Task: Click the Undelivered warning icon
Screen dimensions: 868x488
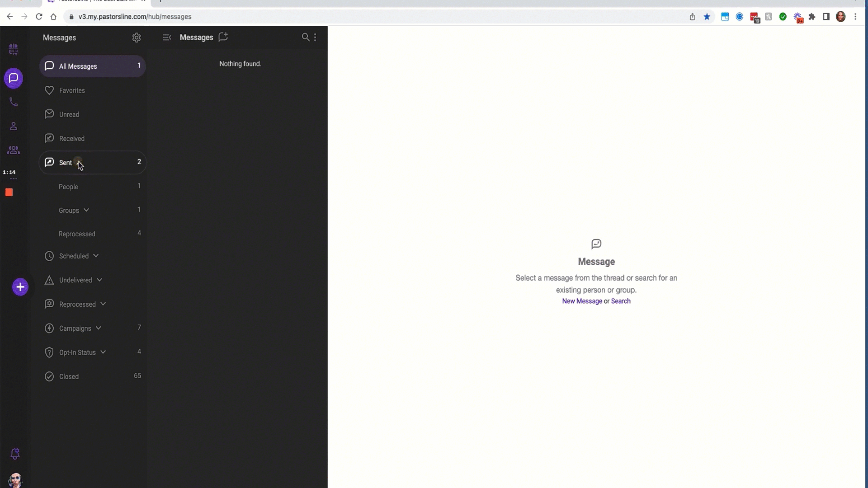Action: pyautogui.click(x=49, y=280)
